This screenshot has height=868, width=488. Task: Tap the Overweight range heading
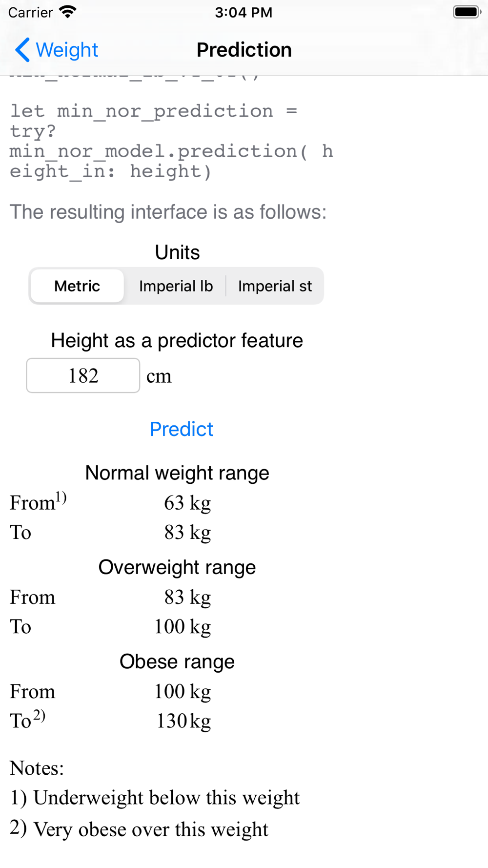(177, 567)
